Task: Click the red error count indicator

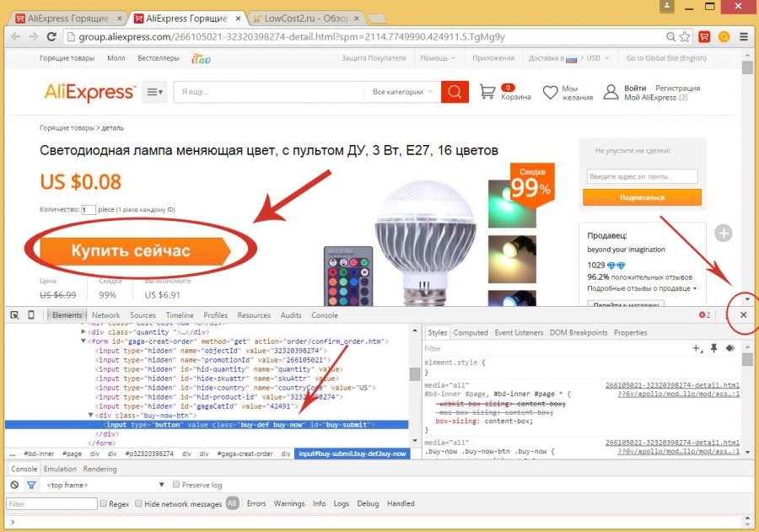Action: point(704,315)
